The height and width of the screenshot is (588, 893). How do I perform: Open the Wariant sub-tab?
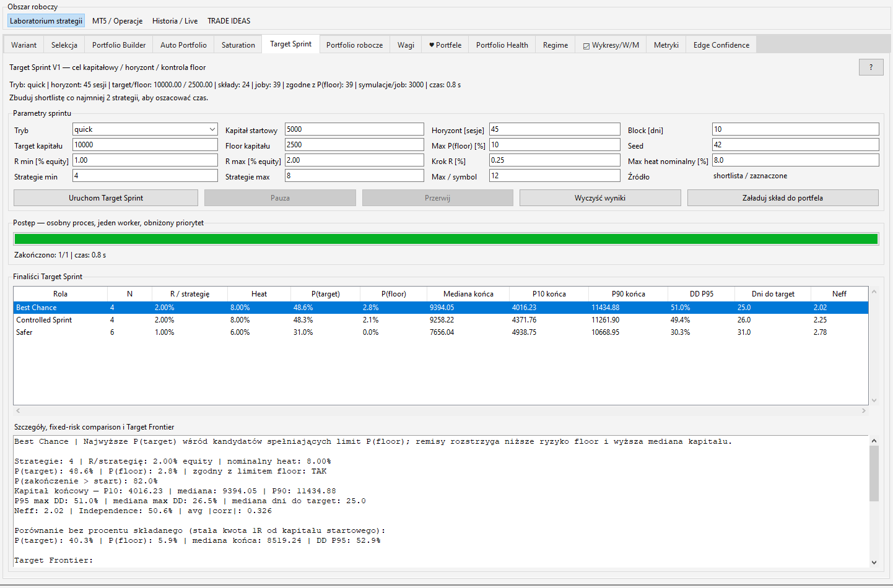pyautogui.click(x=24, y=45)
